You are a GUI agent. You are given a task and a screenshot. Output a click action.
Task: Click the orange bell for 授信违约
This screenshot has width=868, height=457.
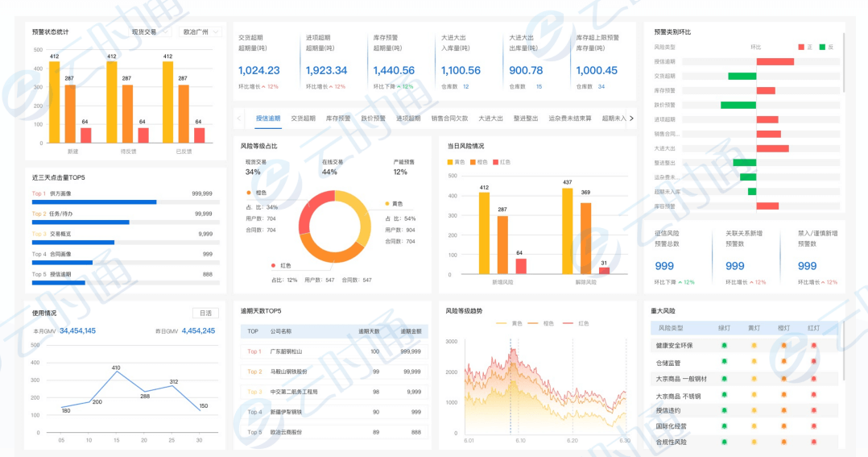tap(783, 410)
